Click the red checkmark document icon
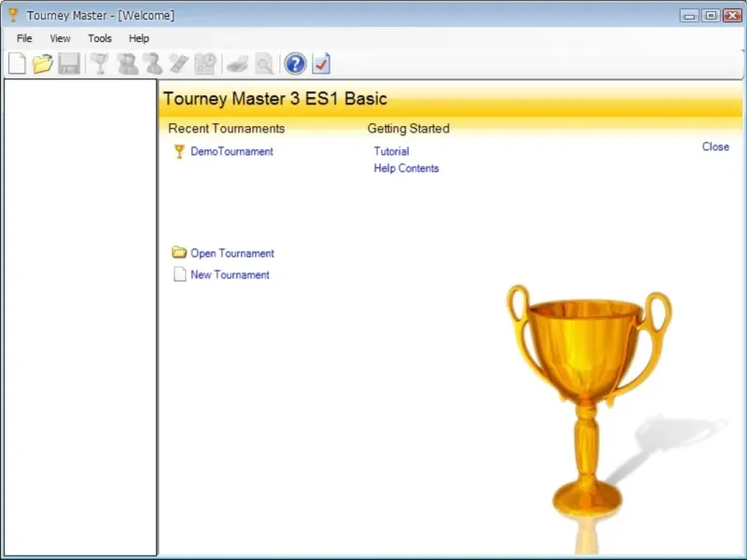The height and width of the screenshot is (560, 747). click(x=321, y=63)
